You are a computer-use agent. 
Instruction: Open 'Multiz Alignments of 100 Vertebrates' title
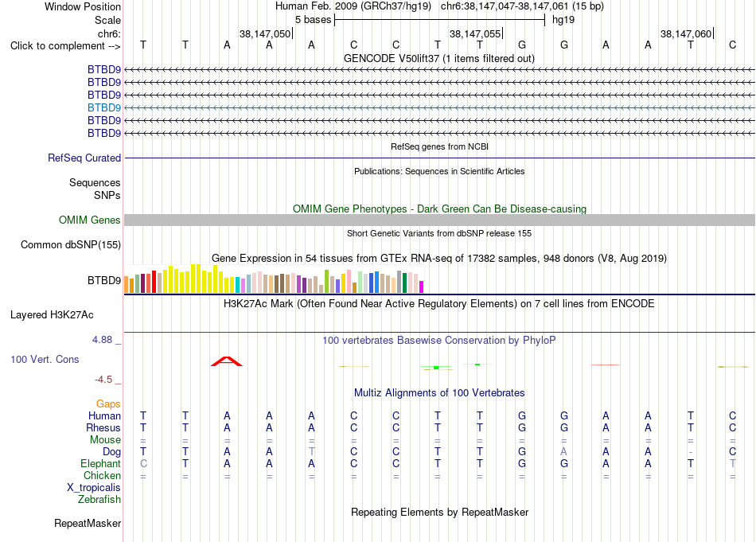pos(439,393)
